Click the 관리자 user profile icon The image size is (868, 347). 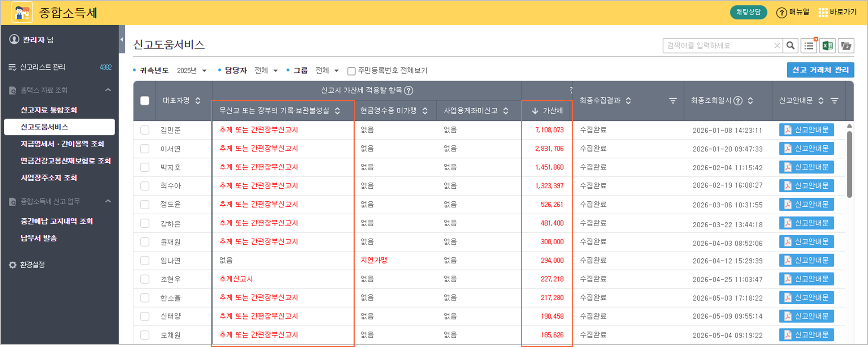tap(14, 39)
